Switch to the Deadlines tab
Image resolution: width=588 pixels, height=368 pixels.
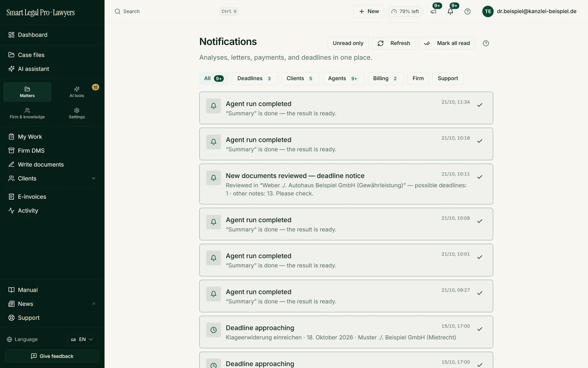point(255,78)
